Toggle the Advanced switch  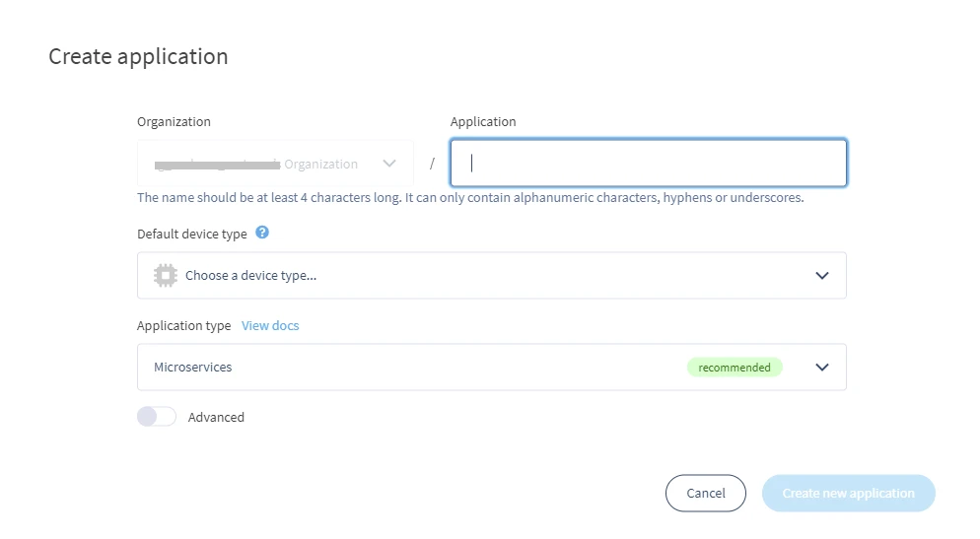(x=157, y=417)
